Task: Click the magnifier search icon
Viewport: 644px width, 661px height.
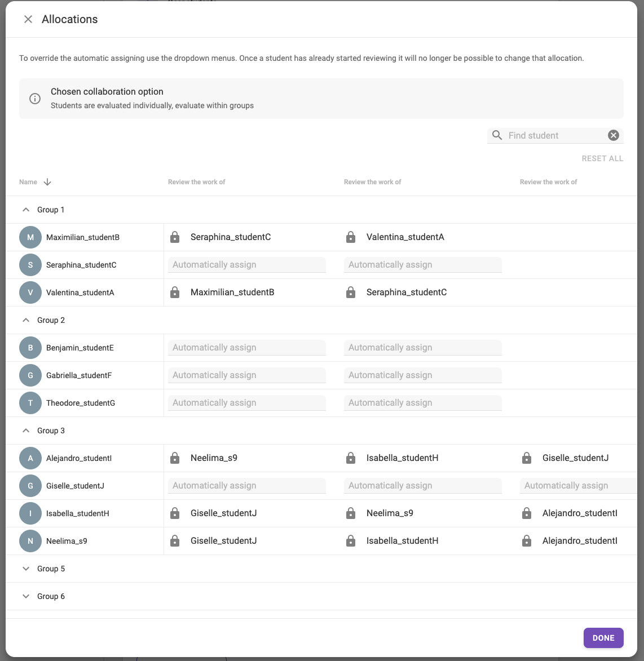Action: 497,135
